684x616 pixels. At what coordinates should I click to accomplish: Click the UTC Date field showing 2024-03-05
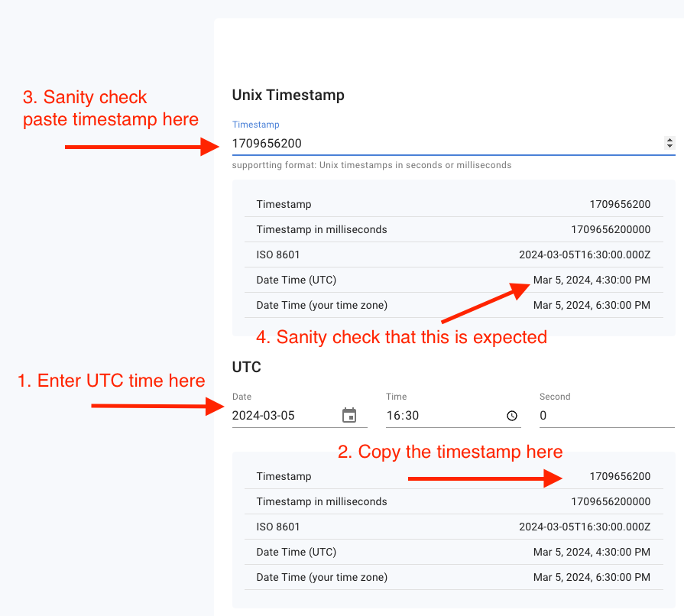click(283, 416)
